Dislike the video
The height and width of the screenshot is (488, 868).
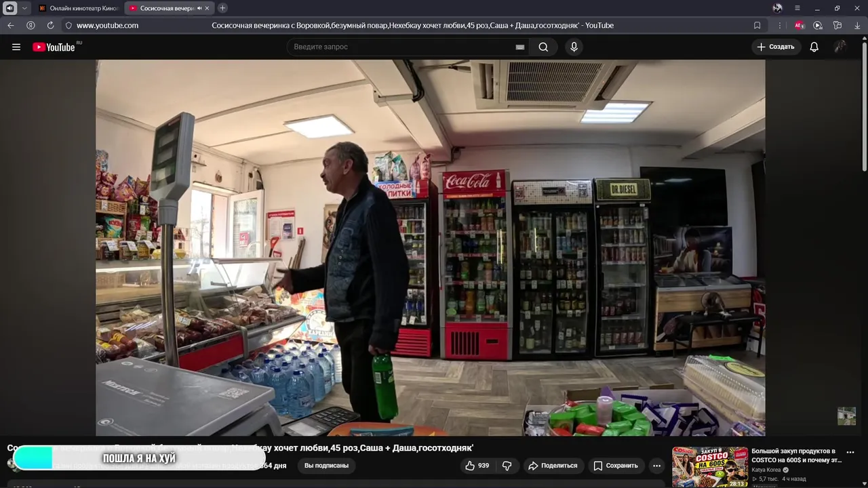tap(507, 466)
